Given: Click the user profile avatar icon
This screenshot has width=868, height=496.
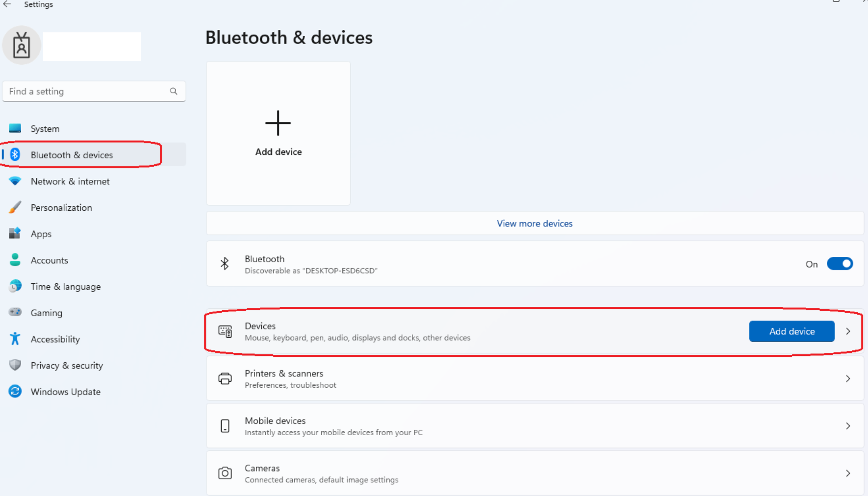Looking at the screenshot, I should point(21,46).
